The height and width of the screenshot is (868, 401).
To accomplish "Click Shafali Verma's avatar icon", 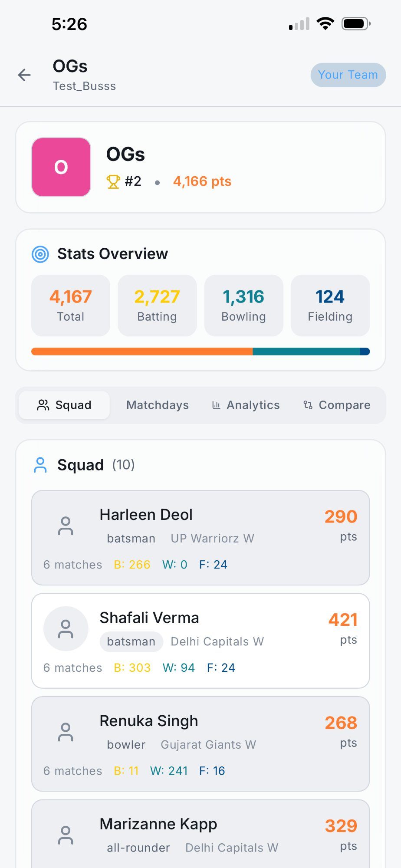I will pos(66,628).
